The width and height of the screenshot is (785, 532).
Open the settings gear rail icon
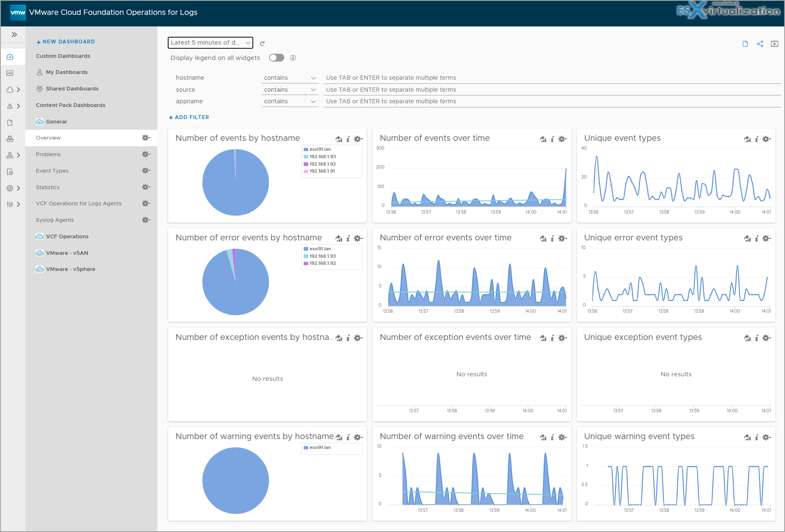(10, 188)
